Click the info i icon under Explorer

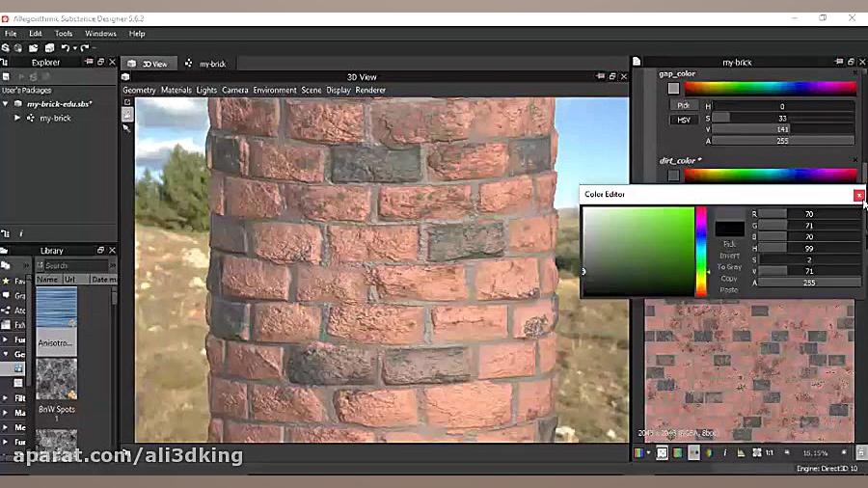21,234
